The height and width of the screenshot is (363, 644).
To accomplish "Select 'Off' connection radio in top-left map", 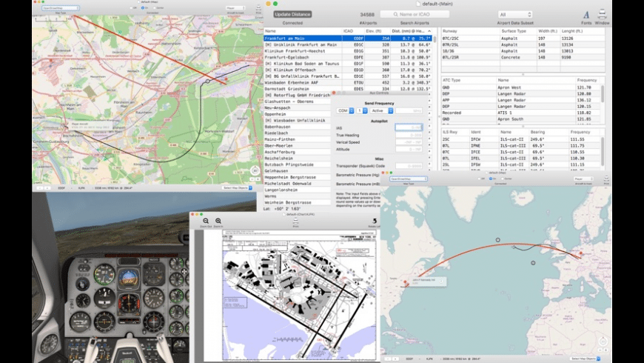I will tap(132, 8).
